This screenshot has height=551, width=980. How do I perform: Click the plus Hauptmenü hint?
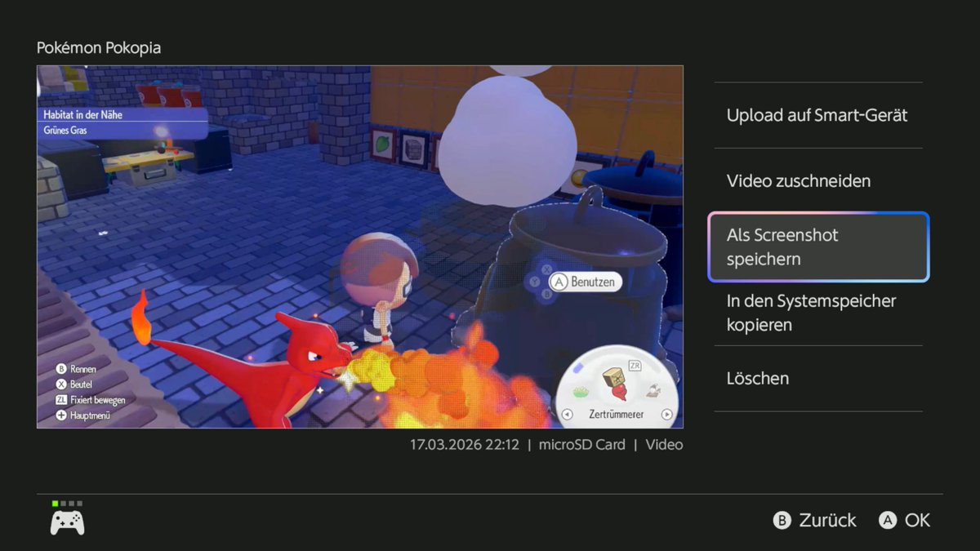pyautogui.click(x=82, y=415)
